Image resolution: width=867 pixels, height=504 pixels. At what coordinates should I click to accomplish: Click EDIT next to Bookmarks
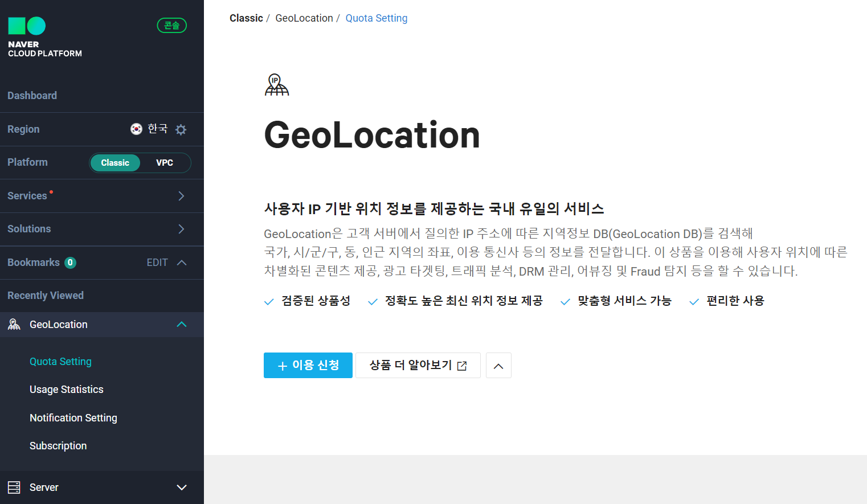157,263
